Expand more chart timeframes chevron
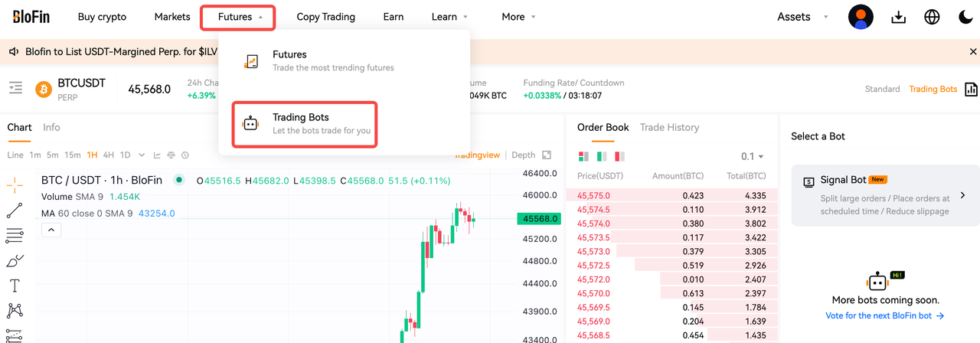The height and width of the screenshot is (343, 980). [x=142, y=155]
